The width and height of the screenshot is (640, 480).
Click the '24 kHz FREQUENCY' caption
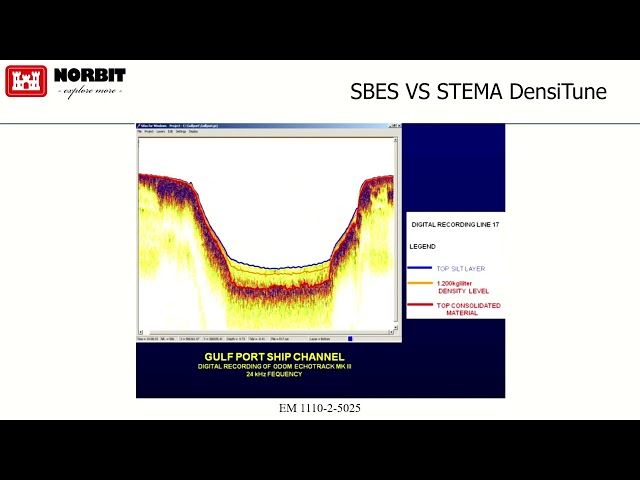pyautogui.click(x=274, y=374)
